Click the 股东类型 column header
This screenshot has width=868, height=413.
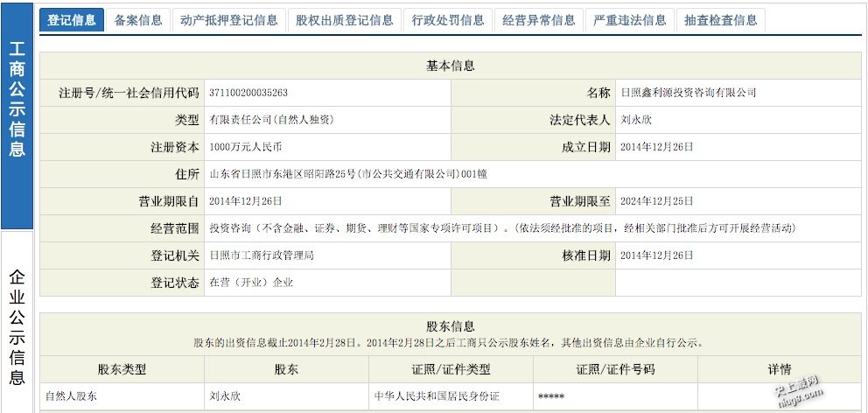[x=122, y=369]
